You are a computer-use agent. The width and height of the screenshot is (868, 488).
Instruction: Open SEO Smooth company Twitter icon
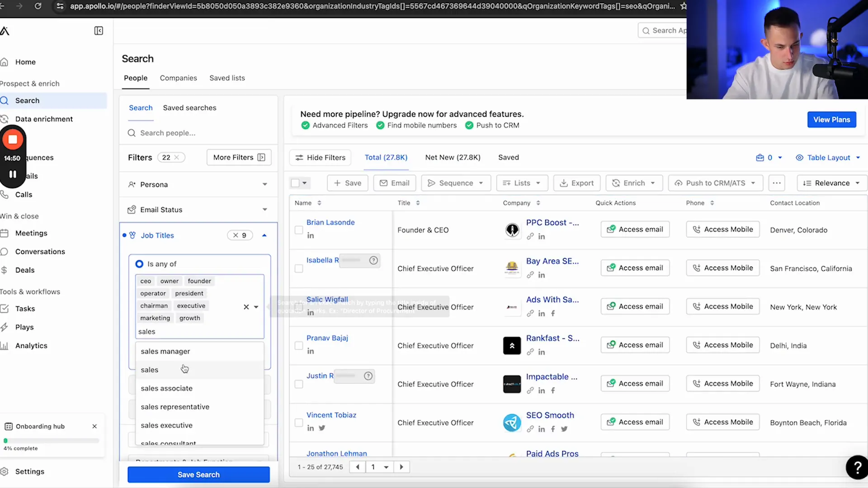pos(564,429)
